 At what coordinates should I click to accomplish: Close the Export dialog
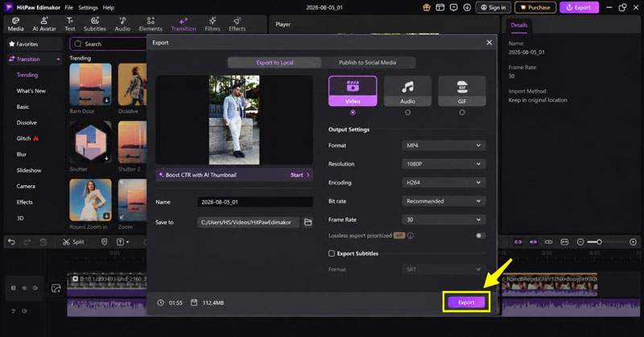point(489,43)
